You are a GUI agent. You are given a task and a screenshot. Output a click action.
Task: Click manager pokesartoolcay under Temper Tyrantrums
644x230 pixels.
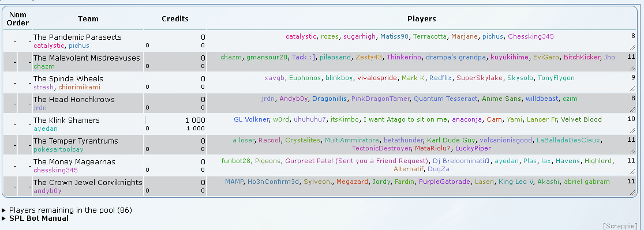[x=58, y=149]
